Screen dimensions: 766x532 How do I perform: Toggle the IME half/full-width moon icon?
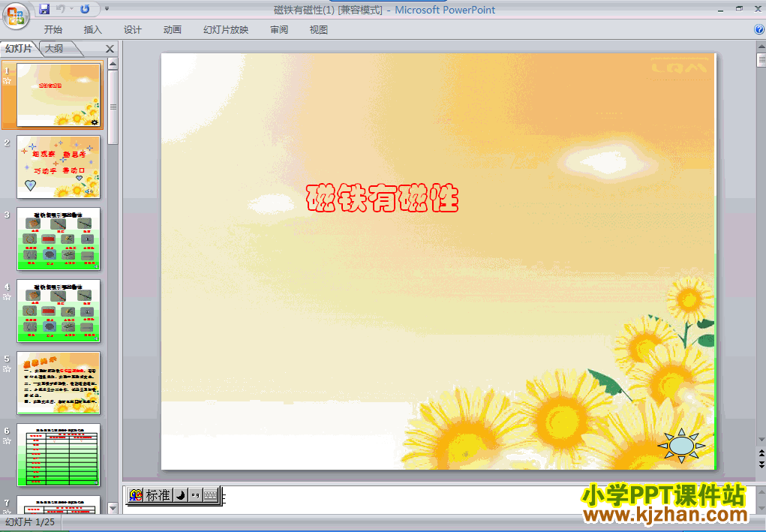[181, 495]
